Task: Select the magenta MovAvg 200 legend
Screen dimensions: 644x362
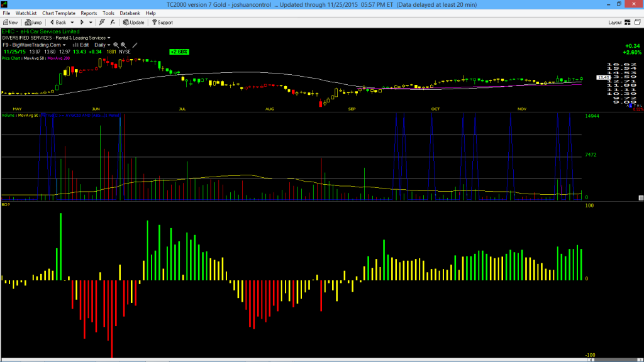Action: [58, 58]
